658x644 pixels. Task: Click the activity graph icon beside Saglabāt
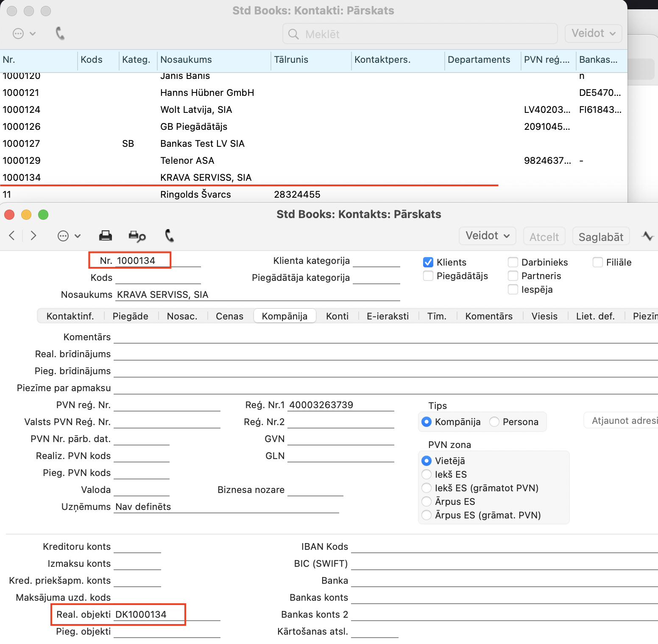point(647,236)
